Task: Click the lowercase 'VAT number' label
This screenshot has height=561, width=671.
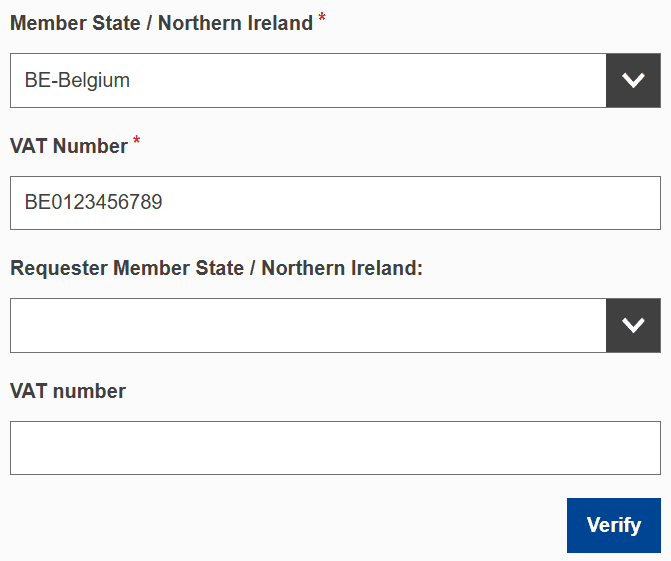Action: (x=68, y=391)
